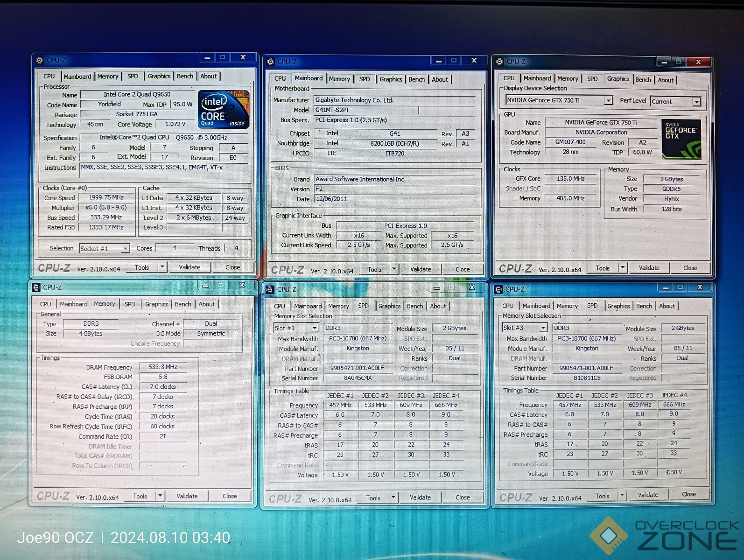The image size is (744, 560).
Task: Click the Core Voltage value 1.072 V
Action: click(x=175, y=124)
